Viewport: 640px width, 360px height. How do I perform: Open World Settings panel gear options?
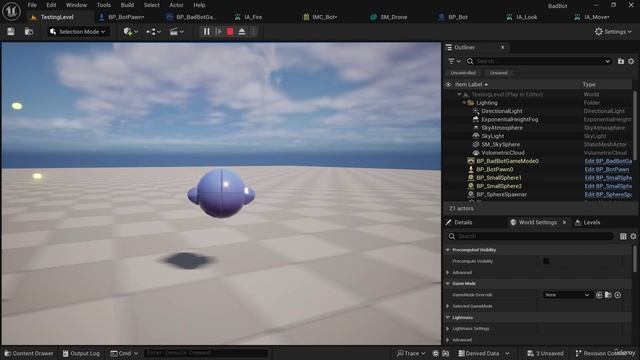point(633,236)
